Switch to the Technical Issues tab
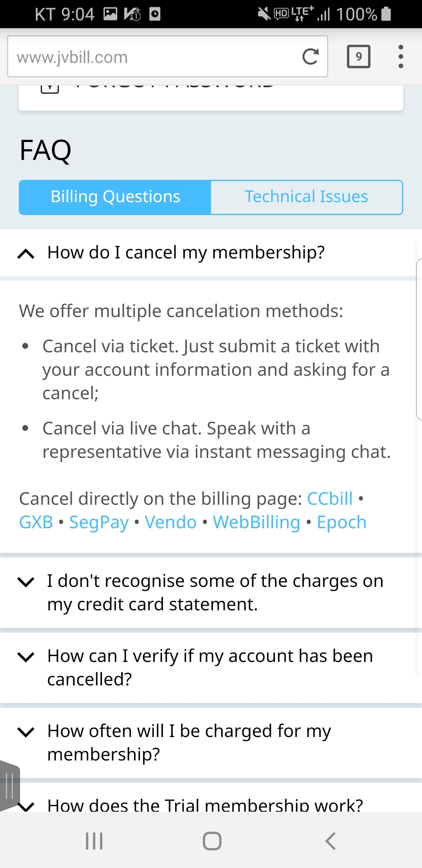This screenshot has height=868, width=422. [307, 197]
